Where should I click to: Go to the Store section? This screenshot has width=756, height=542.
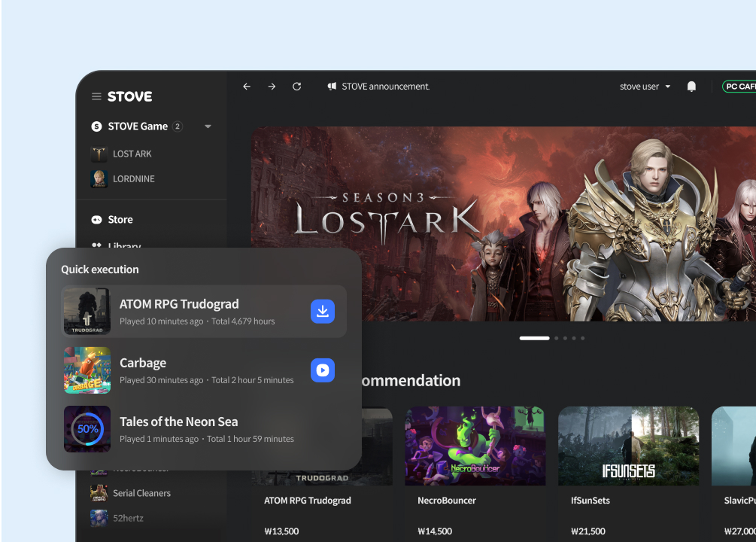pos(120,220)
